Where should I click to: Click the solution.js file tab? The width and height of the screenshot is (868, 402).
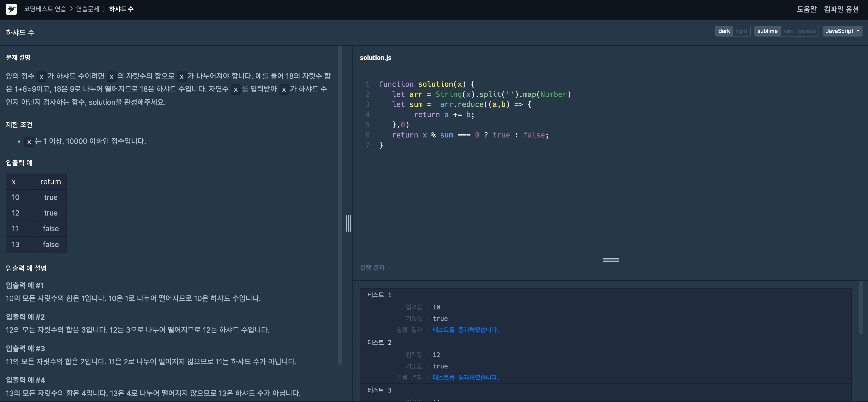click(375, 58)
